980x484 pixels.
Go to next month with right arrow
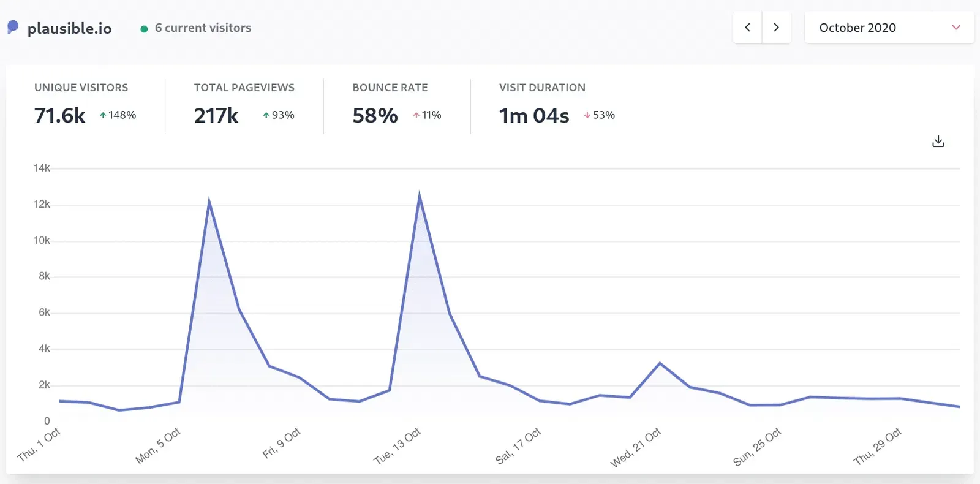click(776, 28)
